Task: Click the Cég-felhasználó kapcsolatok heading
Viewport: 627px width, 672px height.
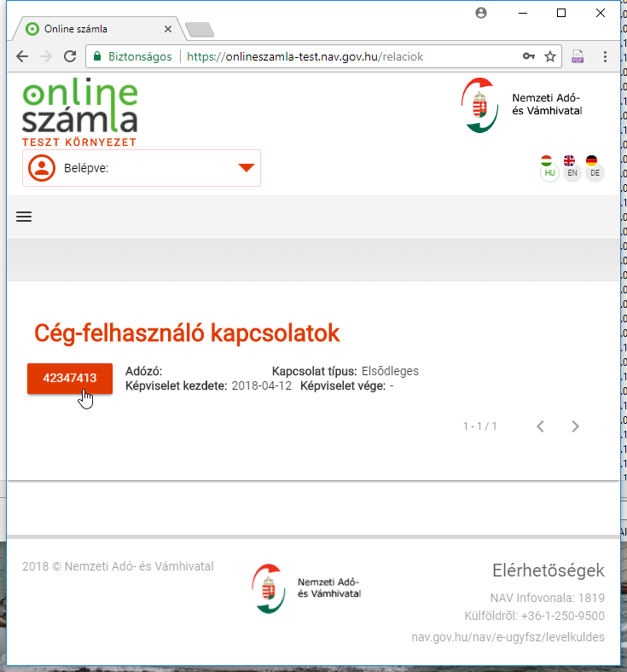Action: [187, 333]
